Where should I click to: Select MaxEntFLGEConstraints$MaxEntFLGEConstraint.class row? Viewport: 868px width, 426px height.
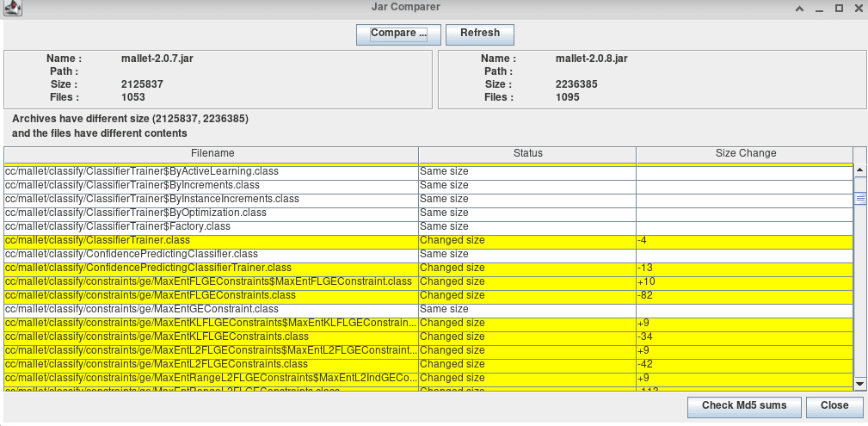[428, 282]
